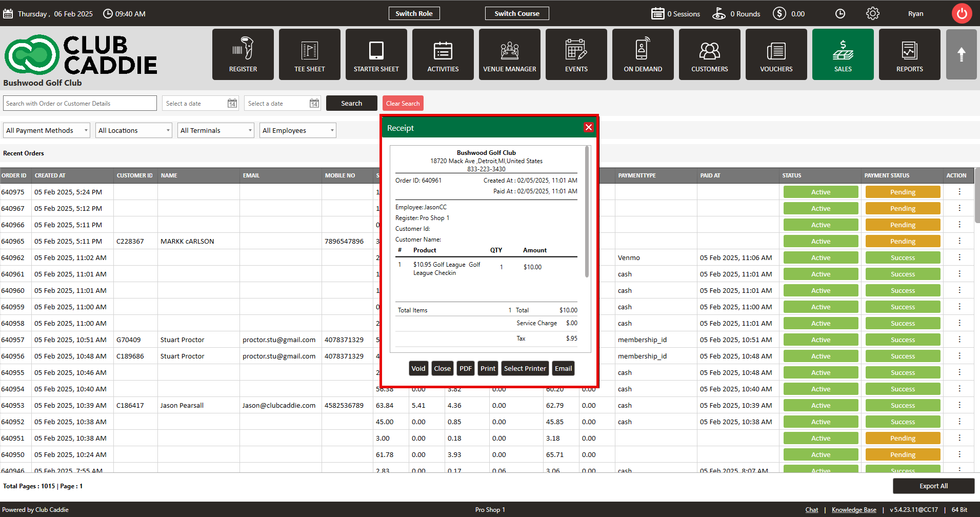Open the second date picker calendar icon
The width and height of the screenshot is (980, 517).
coord(314,103)
